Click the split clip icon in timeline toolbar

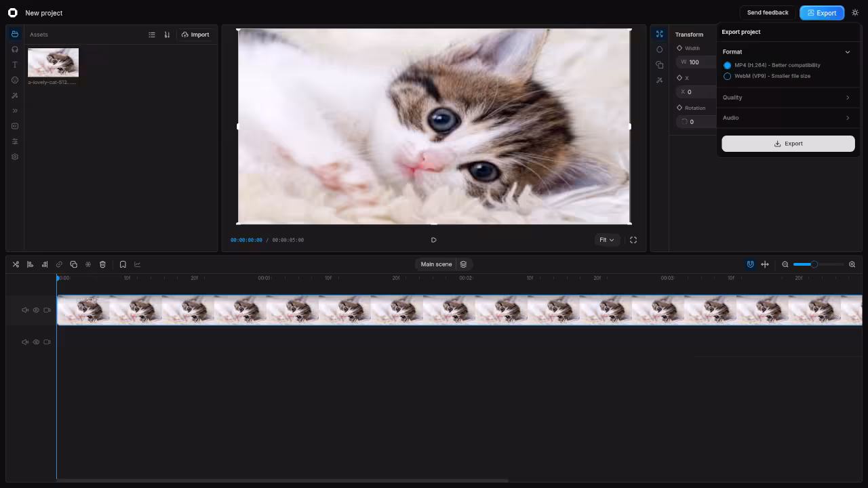click(x=16, y=264)
